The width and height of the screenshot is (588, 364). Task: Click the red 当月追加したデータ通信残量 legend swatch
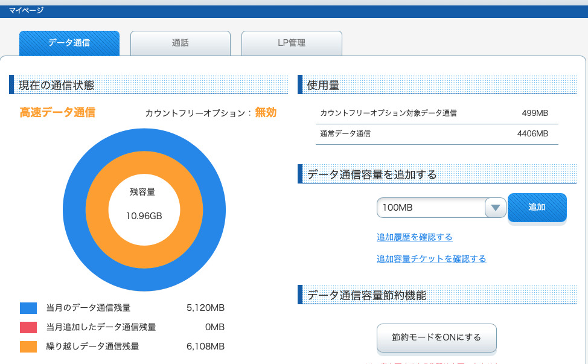pos(28,327)
